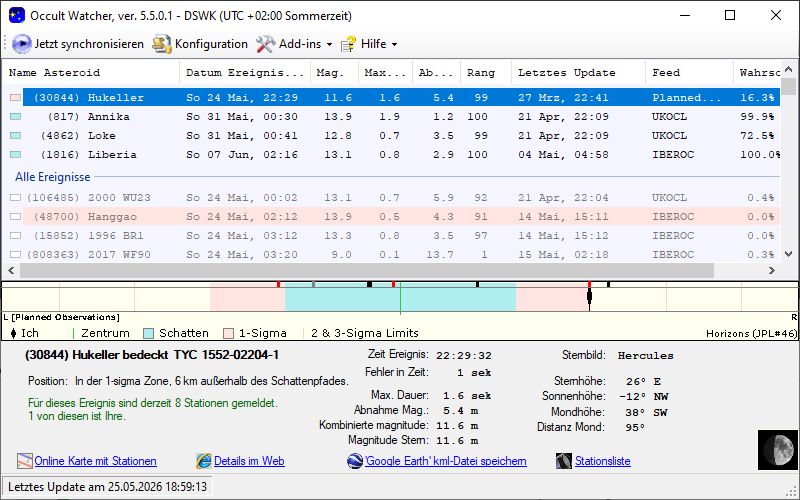Screen dimensions: 800x500
Task: Click the map icon beside Online Karte mit Stationen
Action: (24, 461)
